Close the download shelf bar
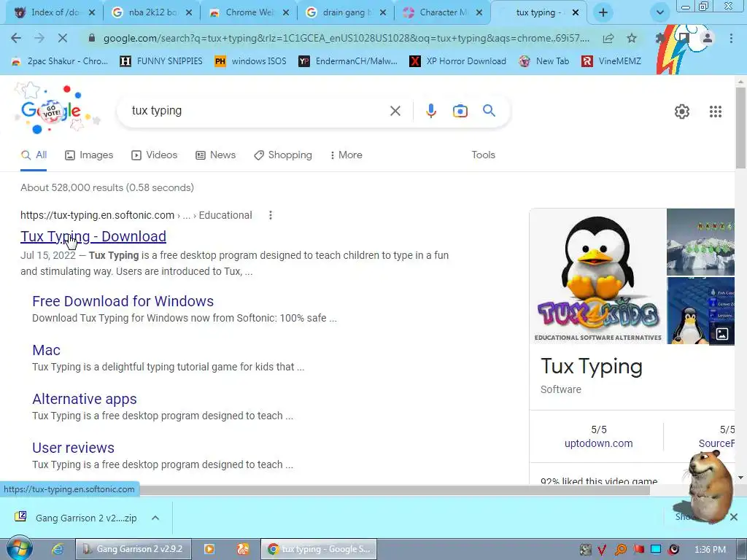 (x=734, y=517)
